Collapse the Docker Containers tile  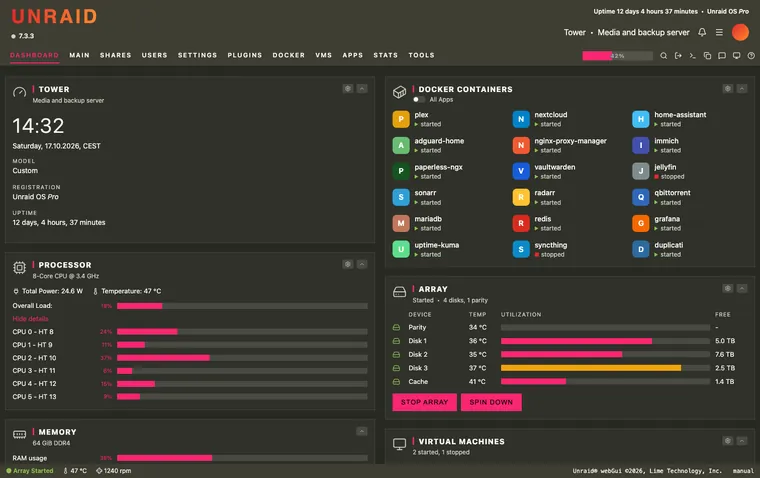[x=742, y=89]
